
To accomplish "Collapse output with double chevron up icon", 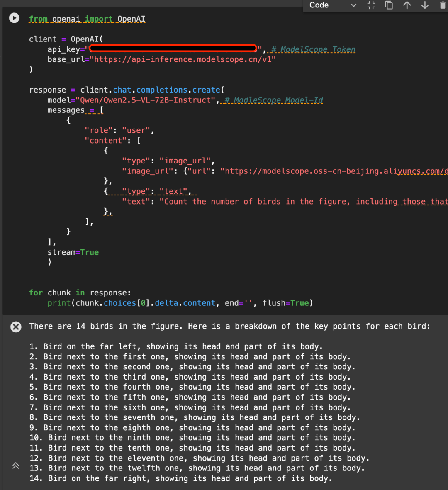I will click(16, 466).
